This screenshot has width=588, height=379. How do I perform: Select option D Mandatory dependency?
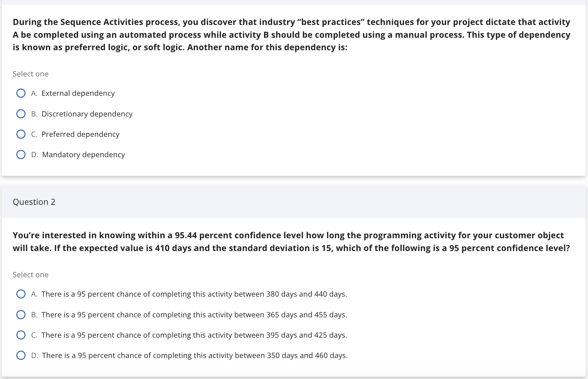[21, 154]
